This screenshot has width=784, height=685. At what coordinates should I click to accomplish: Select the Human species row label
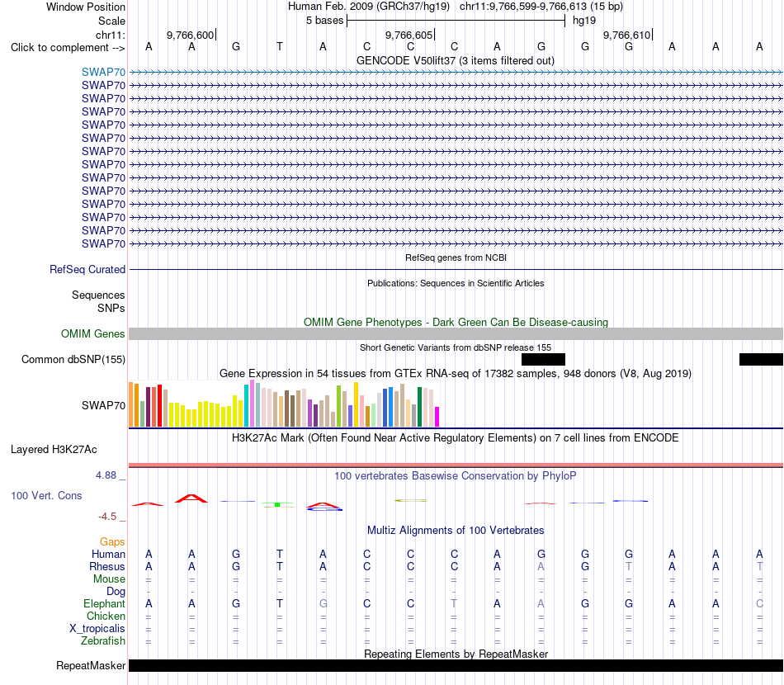point(108,554)
